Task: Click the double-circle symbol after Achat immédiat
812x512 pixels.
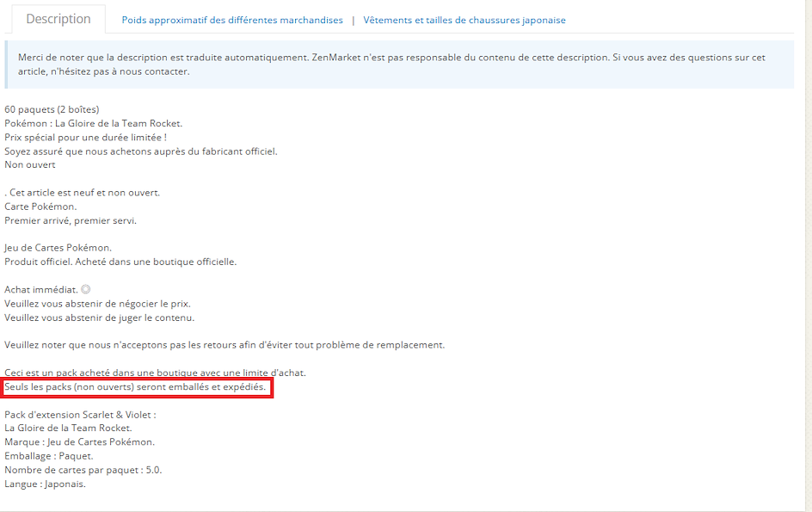Action: coord(86,289)
